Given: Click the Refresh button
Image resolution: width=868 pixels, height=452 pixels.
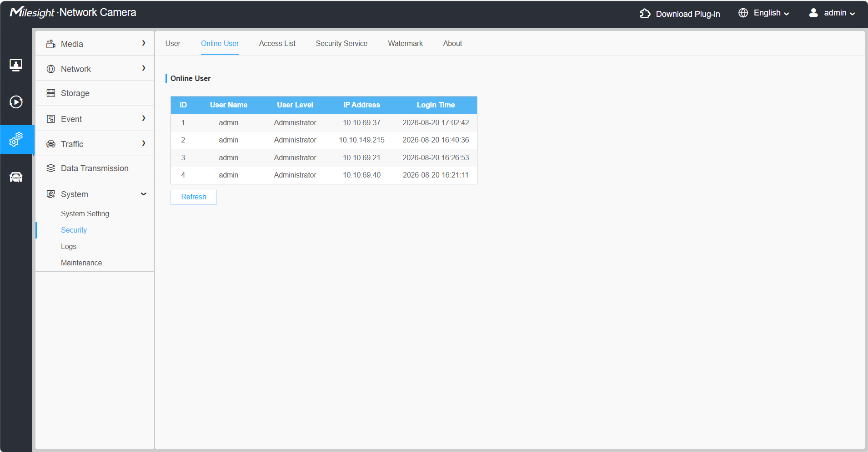Looking at the screenshot, I should click(x=194, y=197).
